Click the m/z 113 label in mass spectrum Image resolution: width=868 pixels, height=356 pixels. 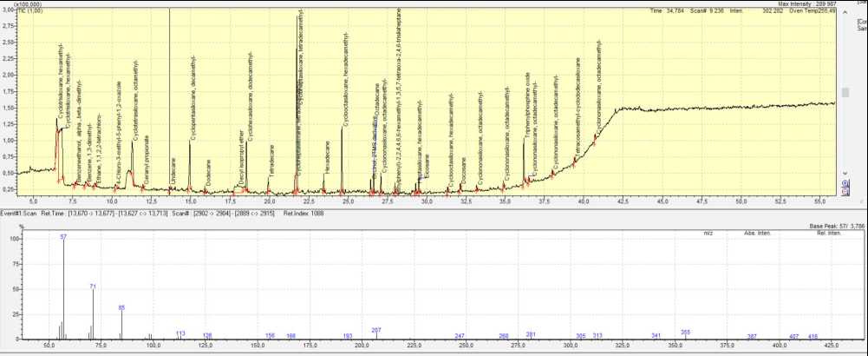pos(180,333)
